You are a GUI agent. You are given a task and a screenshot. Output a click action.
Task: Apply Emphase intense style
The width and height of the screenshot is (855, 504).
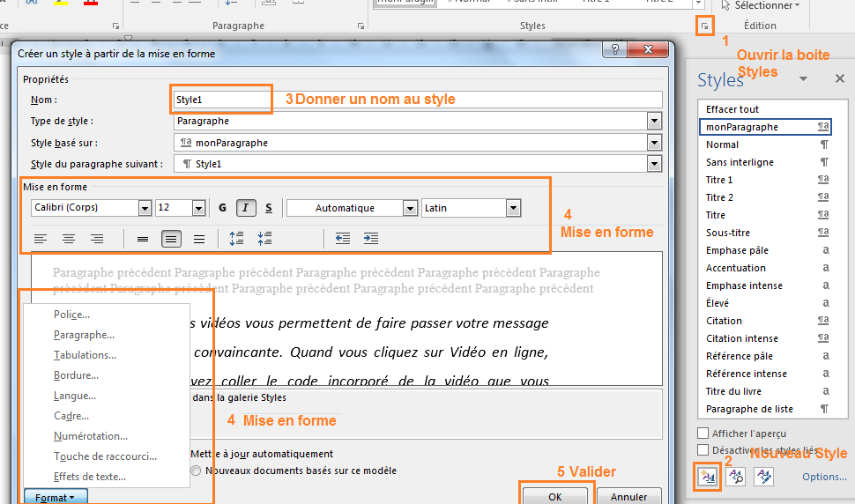766,285
